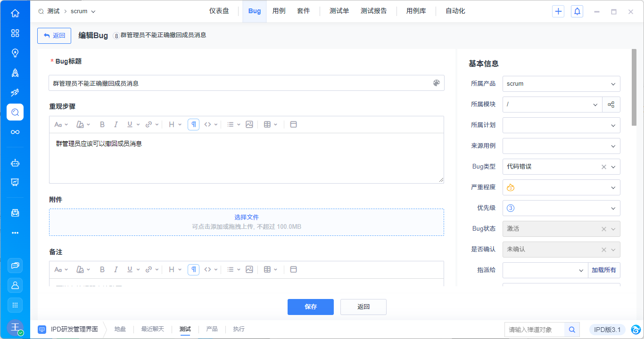The width and height of the screenshot is (644, 339).
Task: Click the blue plus icon at top
Action: [558, 11]
